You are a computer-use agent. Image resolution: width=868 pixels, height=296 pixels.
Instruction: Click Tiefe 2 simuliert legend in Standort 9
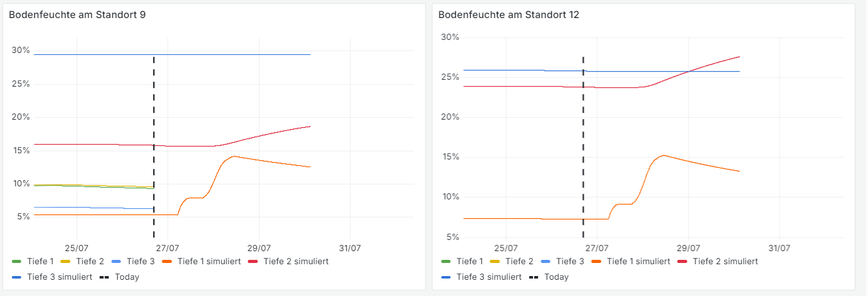(296, 262)
